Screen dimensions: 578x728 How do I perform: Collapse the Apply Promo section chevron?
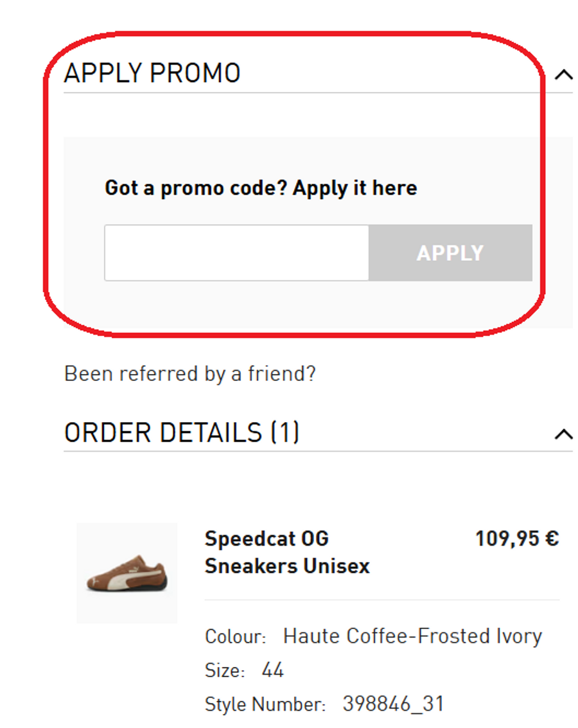point(563,75)
